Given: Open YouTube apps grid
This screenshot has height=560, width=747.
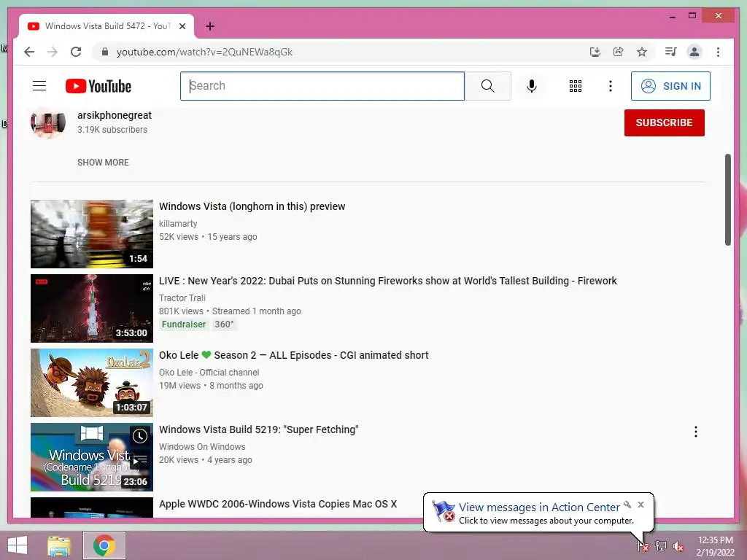Looking at the screenshot, I should (576, 86).
